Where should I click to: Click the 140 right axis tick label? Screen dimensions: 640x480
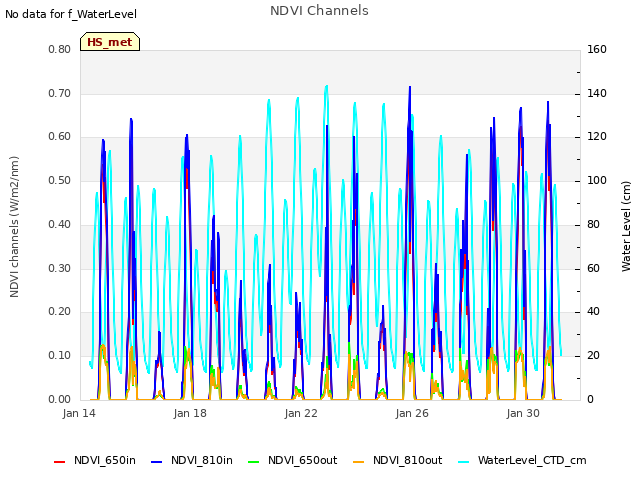[x=597, y=93]
